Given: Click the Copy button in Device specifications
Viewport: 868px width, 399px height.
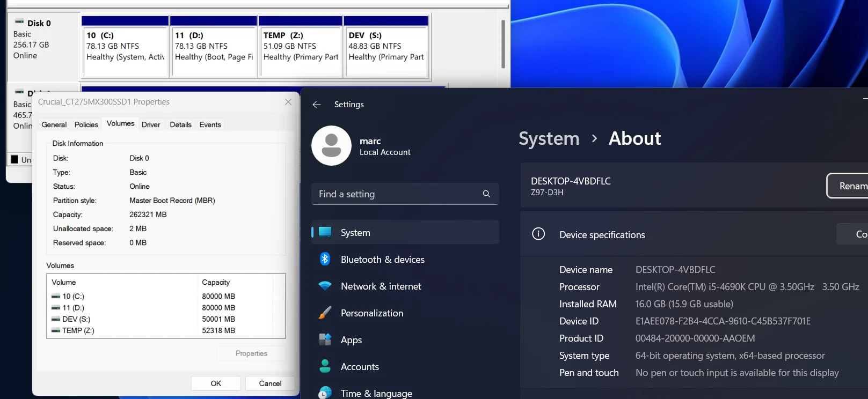Looking at the screenshot, I should [854, 234].
